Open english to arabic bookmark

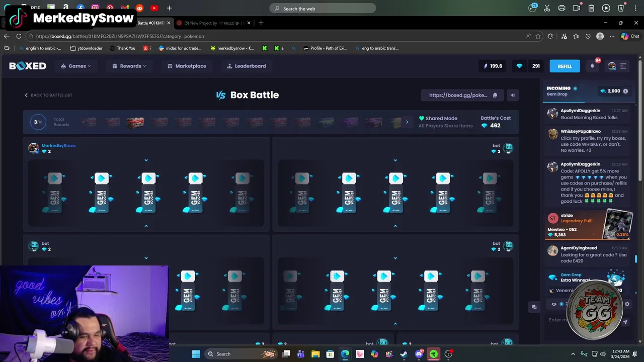coord(40,48)
